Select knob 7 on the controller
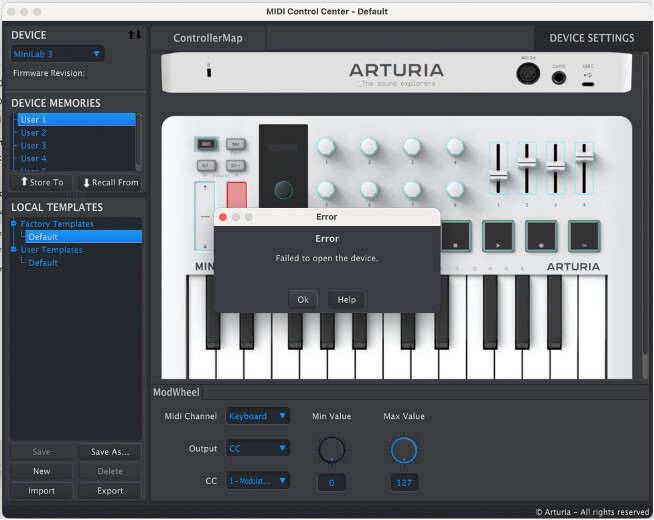 412,190
